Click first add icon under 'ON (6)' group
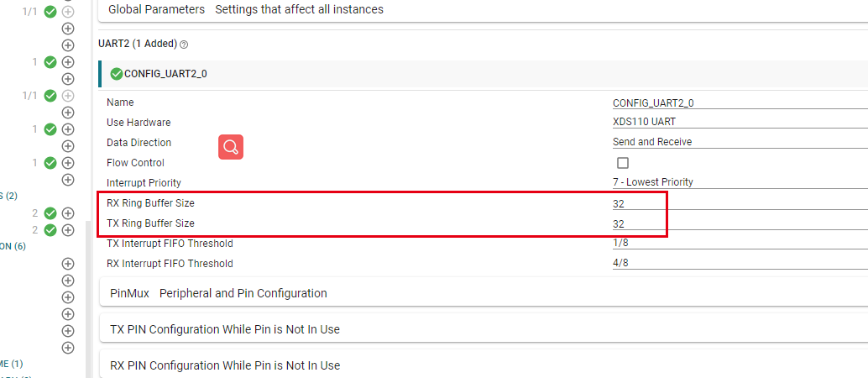 point(68,264)
